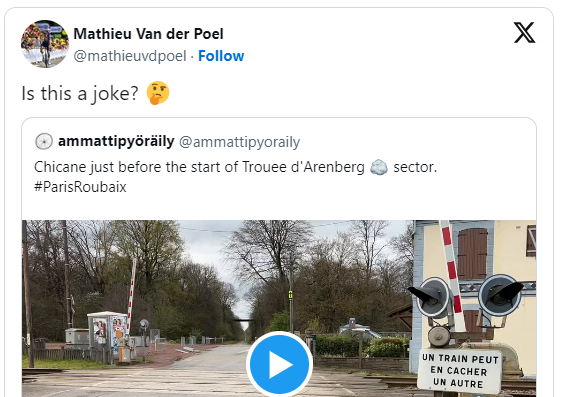Click the raised left crossing barrier in video
This screenshot has height=397, width=576.
(131, 296)
